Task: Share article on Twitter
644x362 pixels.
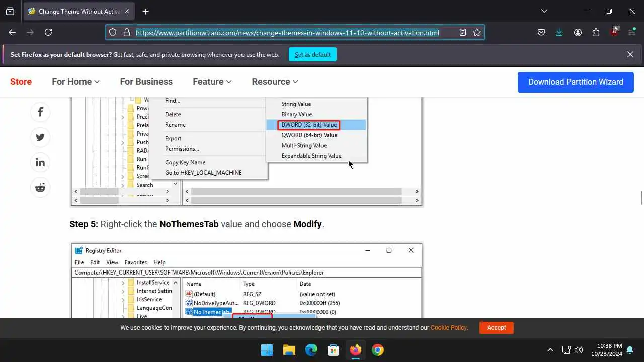Action: [40, 137]
